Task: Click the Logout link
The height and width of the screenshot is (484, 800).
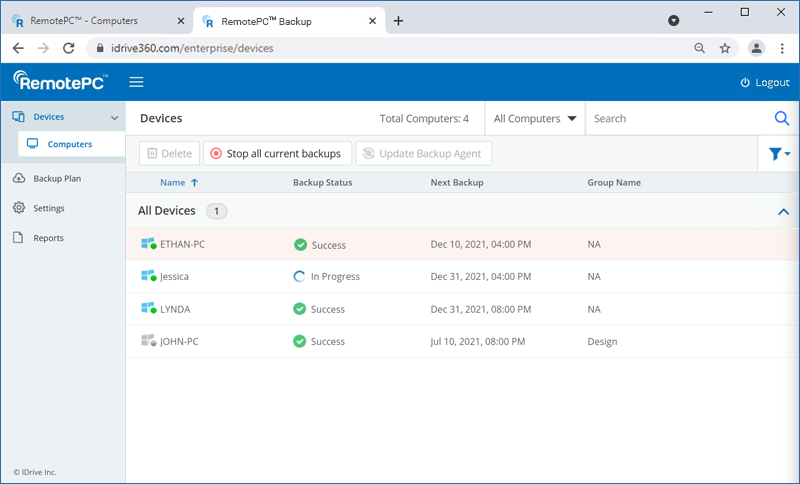Action: point(764,82)
